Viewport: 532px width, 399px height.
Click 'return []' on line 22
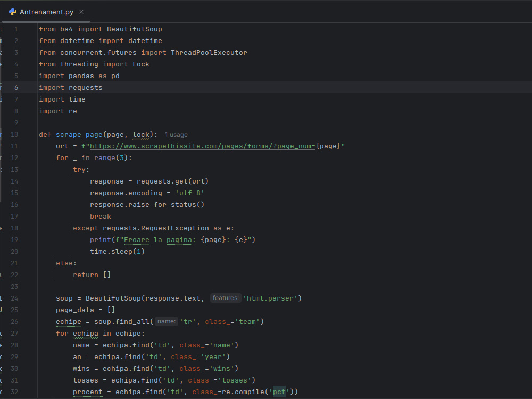[92, 275]
